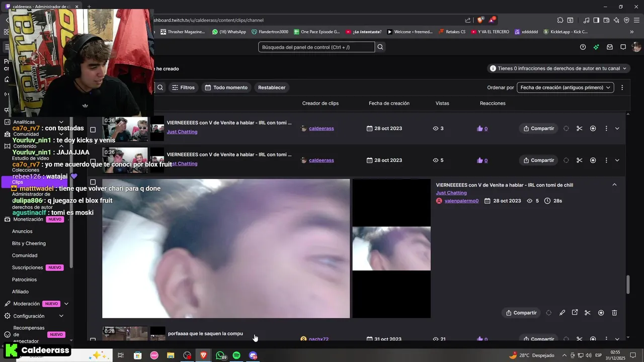Click the page vertical scrollbar thumb
Screen dimensions: 644x362
pos(627,285)
